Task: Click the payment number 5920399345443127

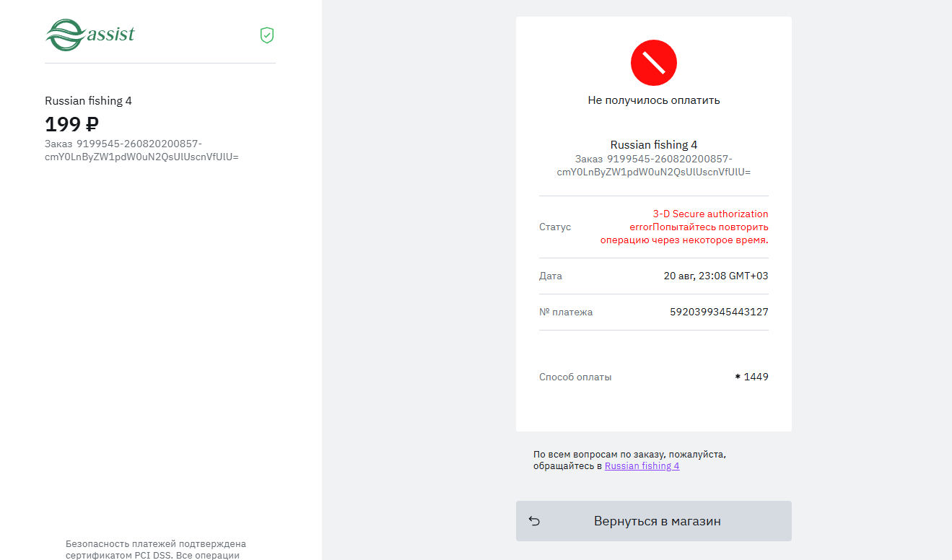Action: 719,312
